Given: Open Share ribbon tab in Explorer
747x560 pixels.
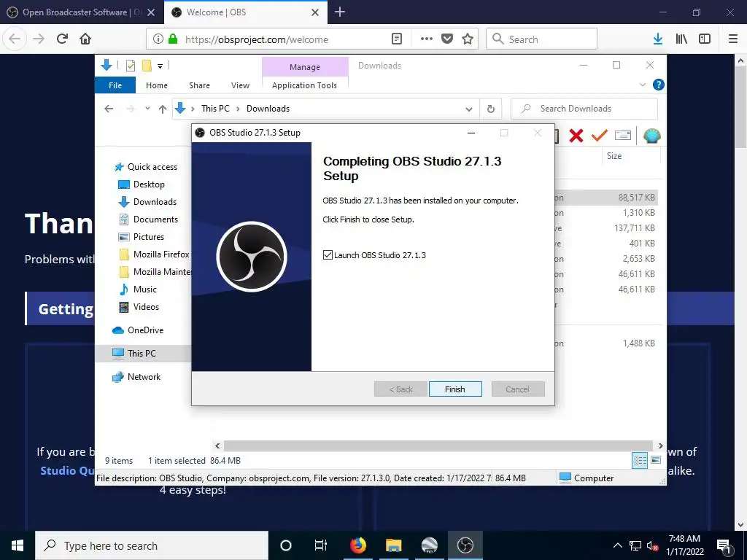Looking at the screenshot, I should (x=199, y=85).
